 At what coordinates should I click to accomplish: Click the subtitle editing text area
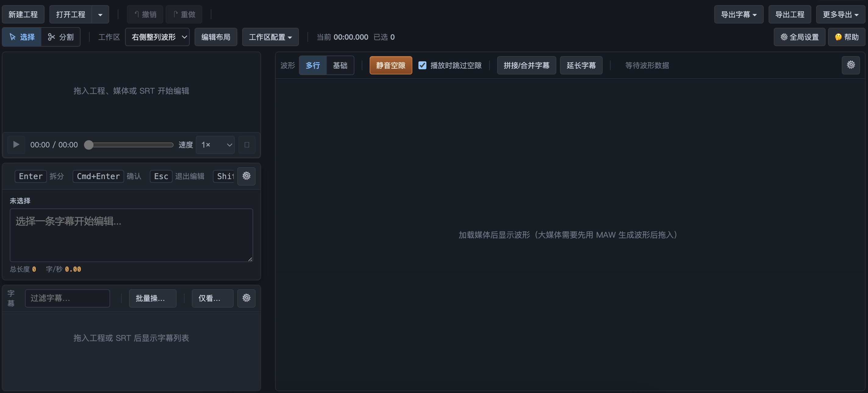coord(131,235)
